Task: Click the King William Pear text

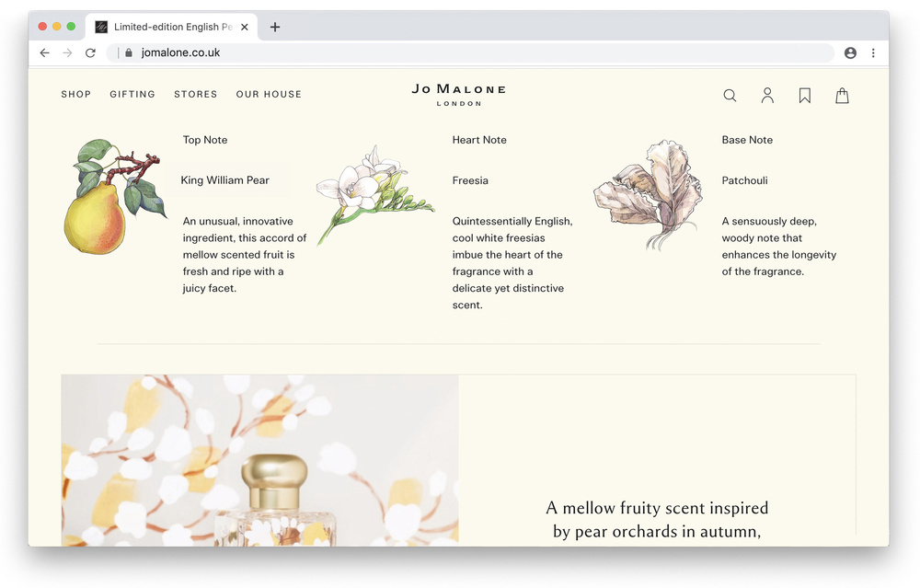Action: coord(224,180)
